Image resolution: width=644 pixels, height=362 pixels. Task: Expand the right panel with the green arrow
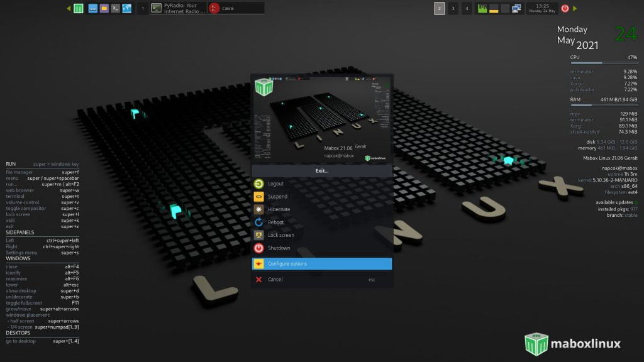click(x=574, y=8)
